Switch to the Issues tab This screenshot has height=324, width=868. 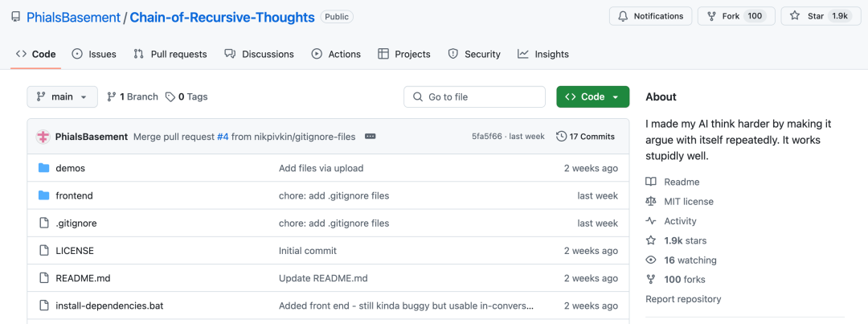94,54
